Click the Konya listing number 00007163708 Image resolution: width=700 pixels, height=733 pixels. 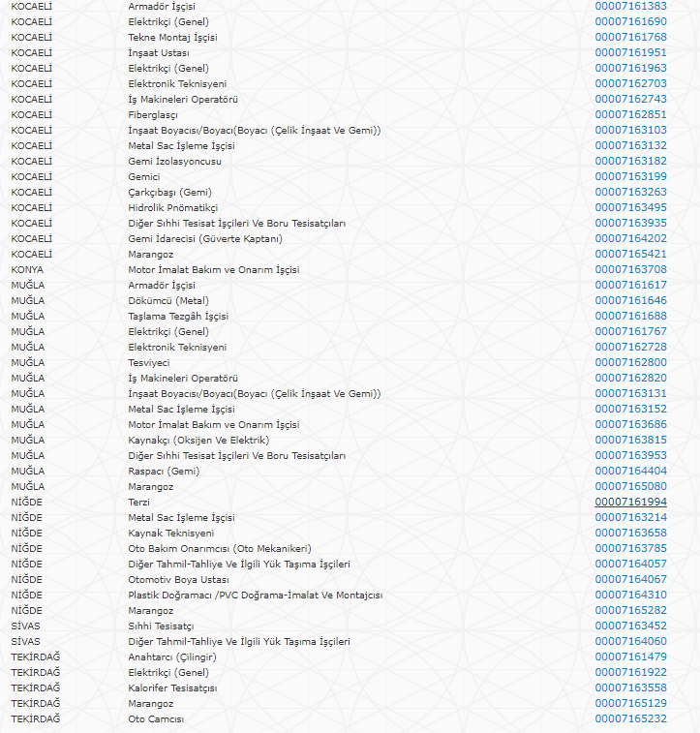[x=630, y=269]
